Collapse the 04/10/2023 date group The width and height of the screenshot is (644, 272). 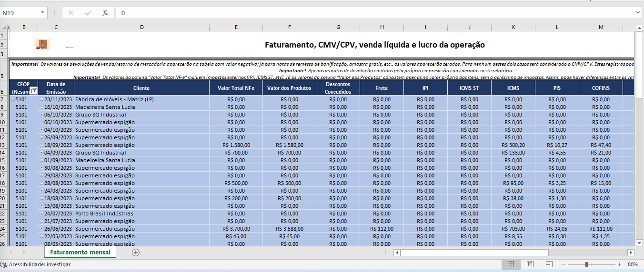click(42, 130)
